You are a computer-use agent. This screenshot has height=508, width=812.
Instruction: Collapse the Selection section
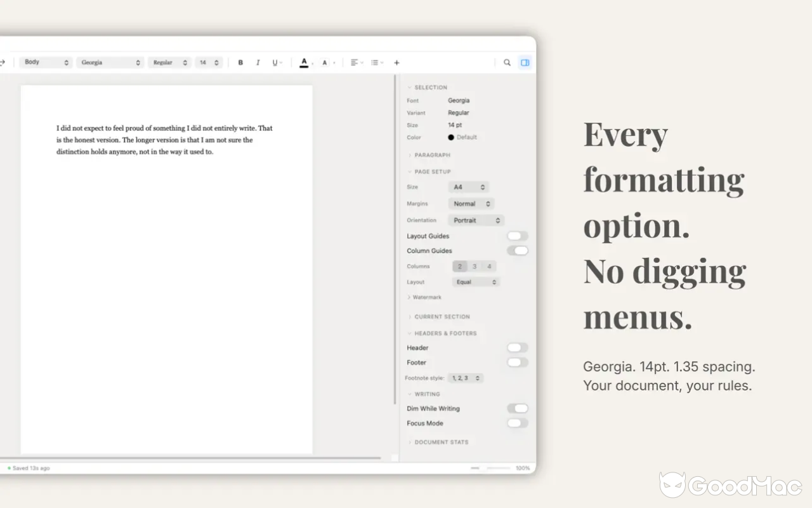[427, 88]
